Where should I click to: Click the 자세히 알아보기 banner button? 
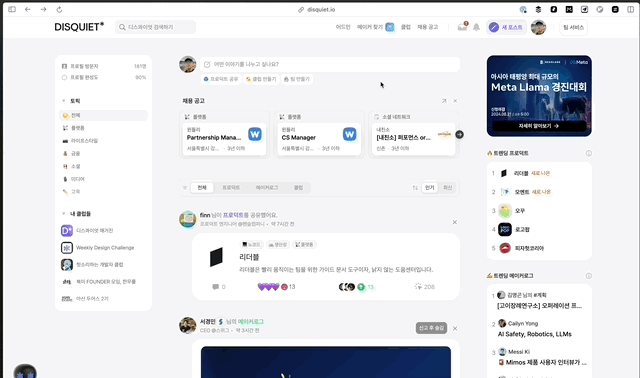pyautogui.click(x=539, y=126)
